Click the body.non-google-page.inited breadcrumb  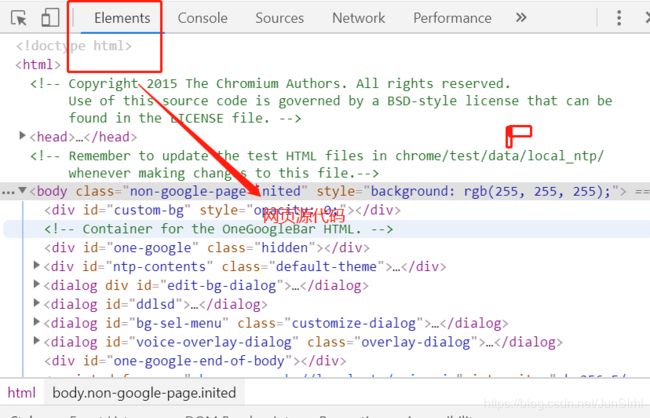point(144,393)
